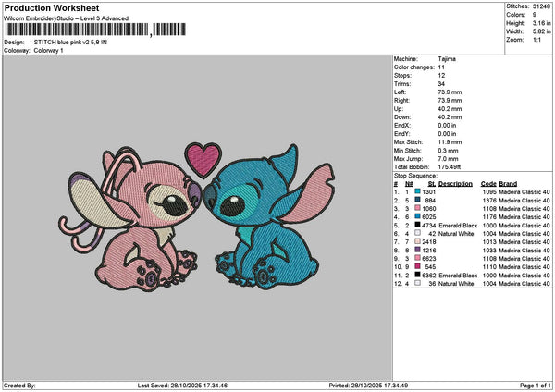Click the Colors value 9
The height and width of the screenshot is (392, 555).
535,15
